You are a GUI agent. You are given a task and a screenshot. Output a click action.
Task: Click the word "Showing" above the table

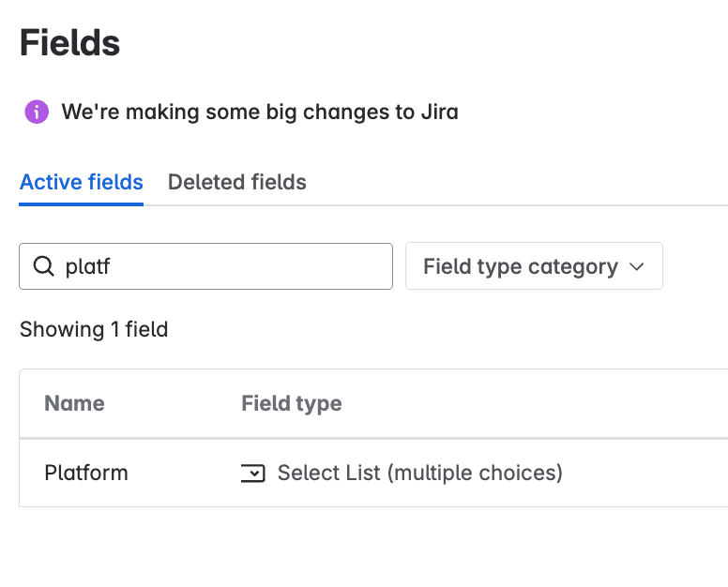[62, 329]
